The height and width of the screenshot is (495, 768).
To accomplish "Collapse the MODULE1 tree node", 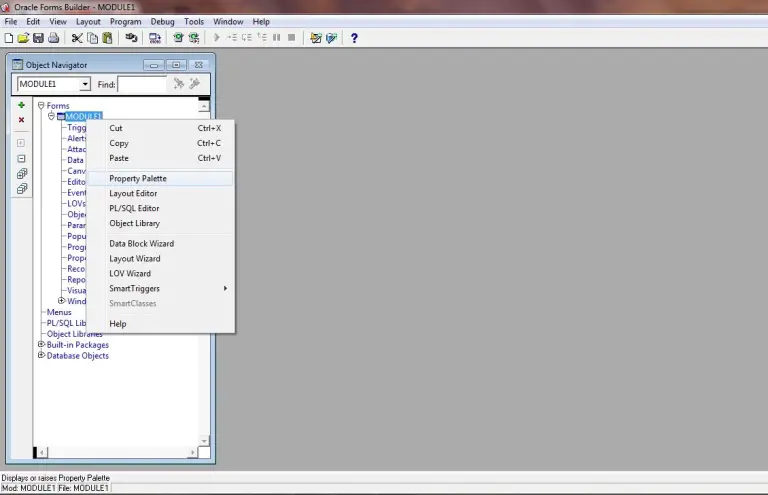I will coord(51,116).
